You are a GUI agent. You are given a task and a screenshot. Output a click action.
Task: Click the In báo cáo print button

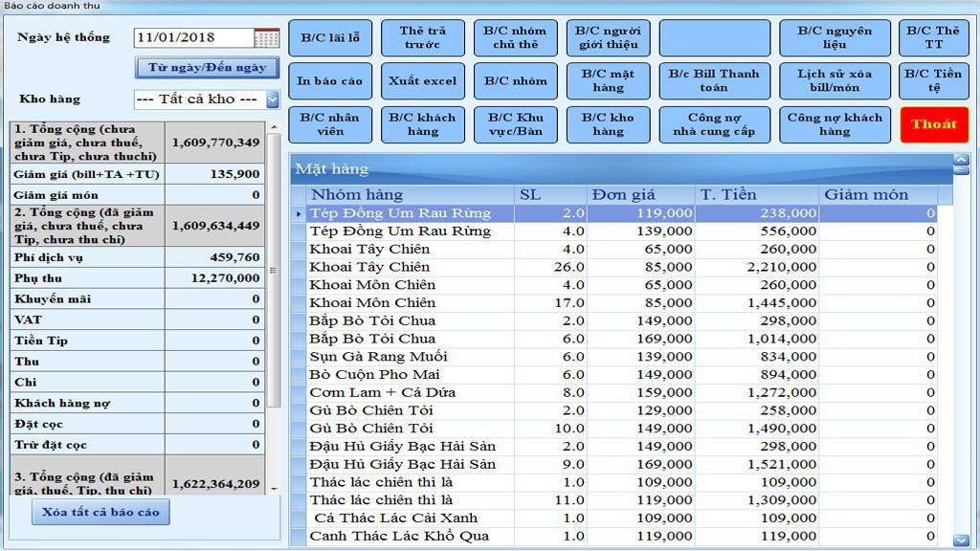pyautogui.click(x=330, y=81)
